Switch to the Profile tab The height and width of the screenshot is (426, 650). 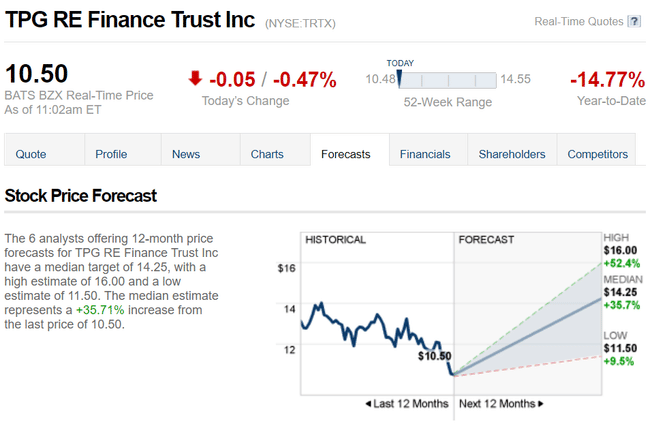pos(111,154)
